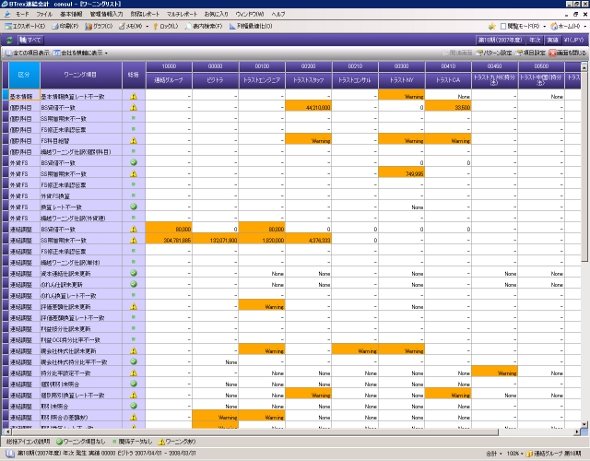
Task: Expand the Memo (メモ) dropdown arrow
Action: [x=147, y=26]
